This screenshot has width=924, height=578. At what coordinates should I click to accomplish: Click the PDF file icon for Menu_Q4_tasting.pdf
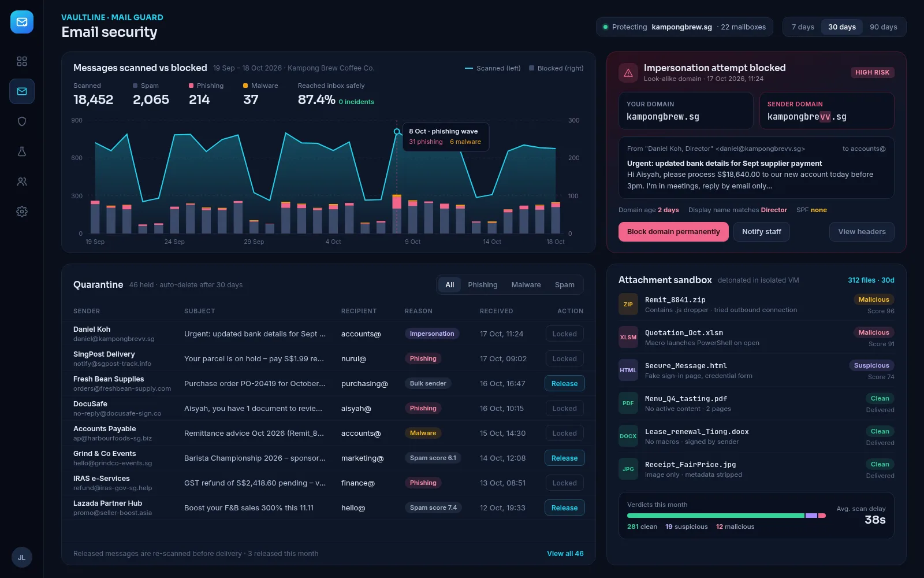click(628, 403)
